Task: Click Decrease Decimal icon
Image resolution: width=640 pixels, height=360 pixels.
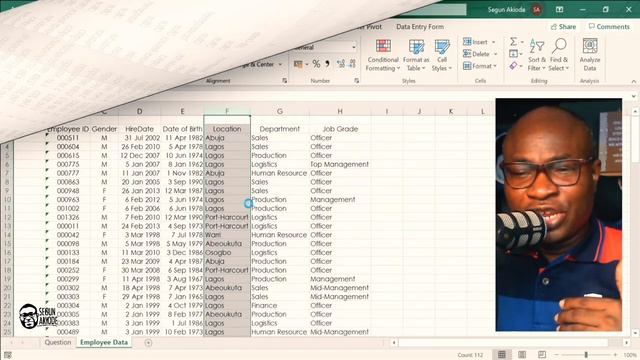Action: [351, 64]
